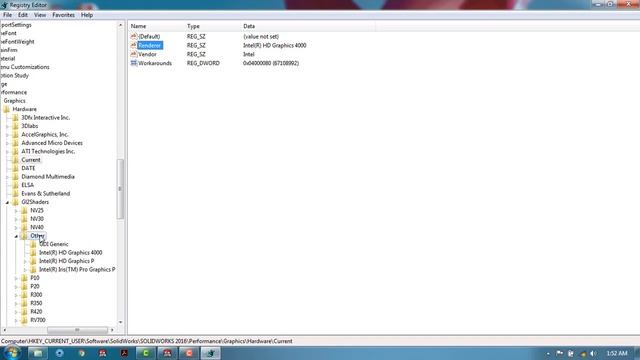Click the GDI Generic folder icon
640x360 pixels.
pyautogui.click(x=33, y=244)
